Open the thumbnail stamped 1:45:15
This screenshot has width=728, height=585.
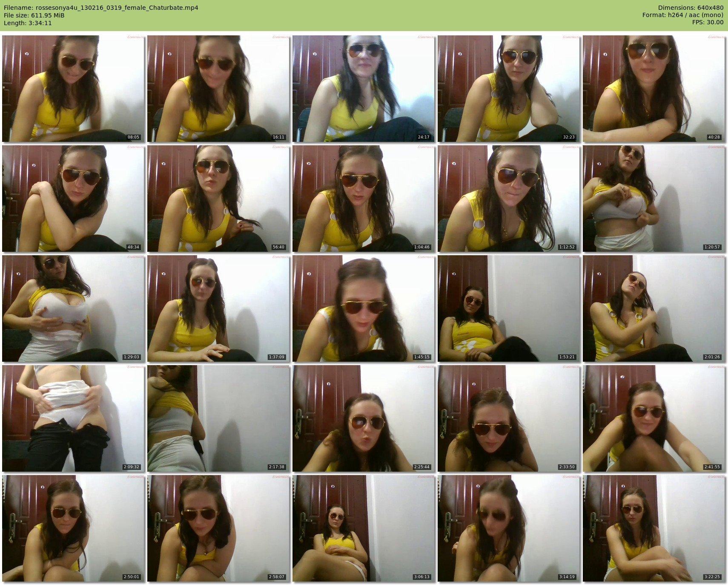coord(364,308)
